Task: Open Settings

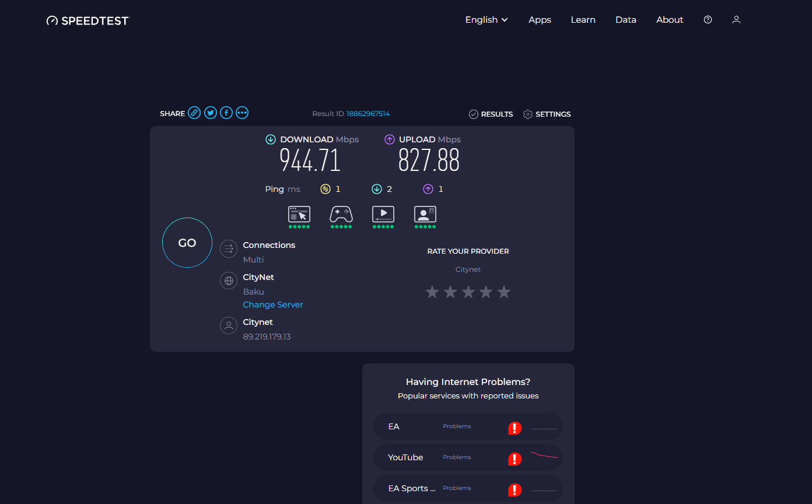Action: (x=547, y=114)
